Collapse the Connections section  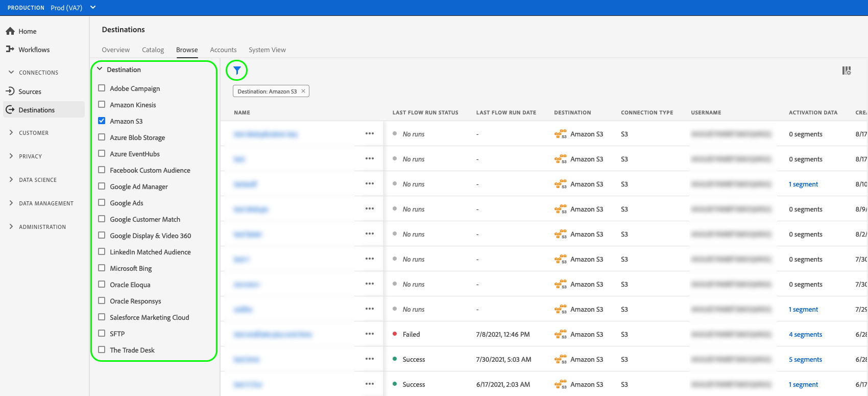[x=11, y=72]
